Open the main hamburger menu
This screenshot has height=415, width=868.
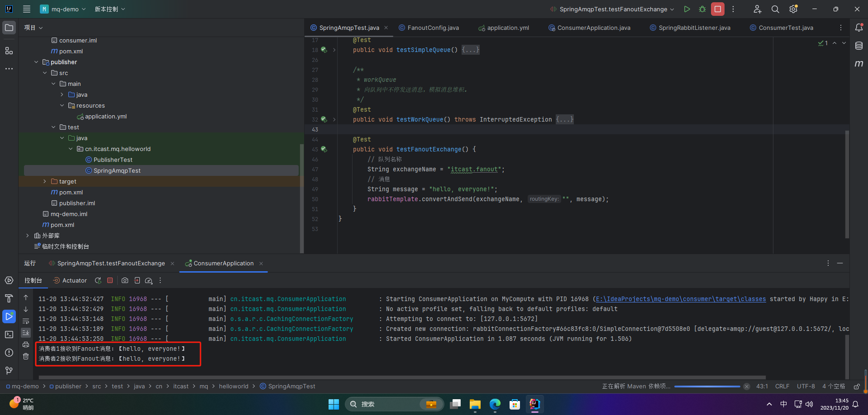click(x=27, y=9)
